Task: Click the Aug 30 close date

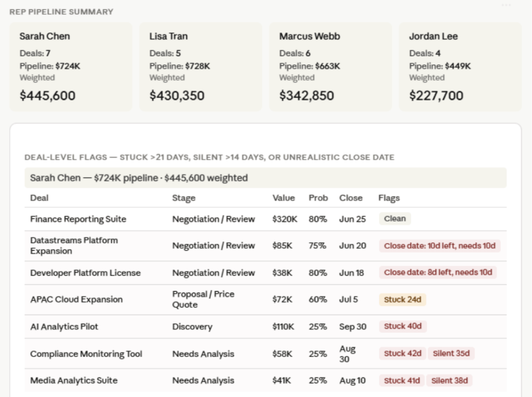Action: click(348, 353)
